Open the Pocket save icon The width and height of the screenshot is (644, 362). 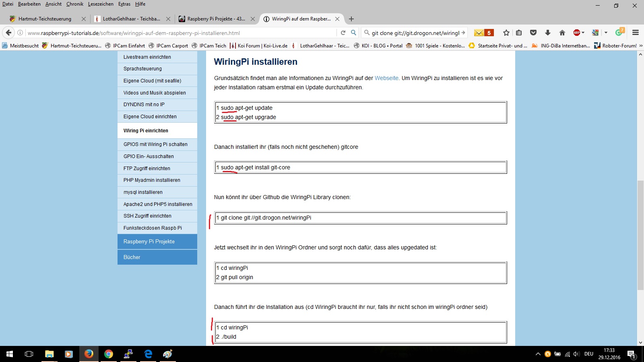533,33
